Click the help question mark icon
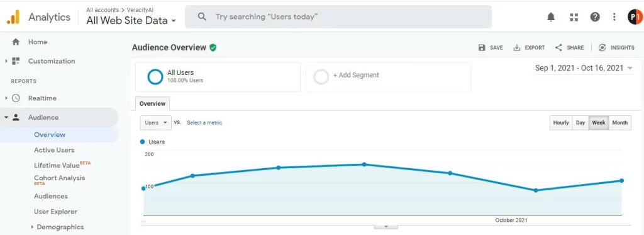Image resolution: width=644 pixels, height=235 pixels. tap(595, 17)
